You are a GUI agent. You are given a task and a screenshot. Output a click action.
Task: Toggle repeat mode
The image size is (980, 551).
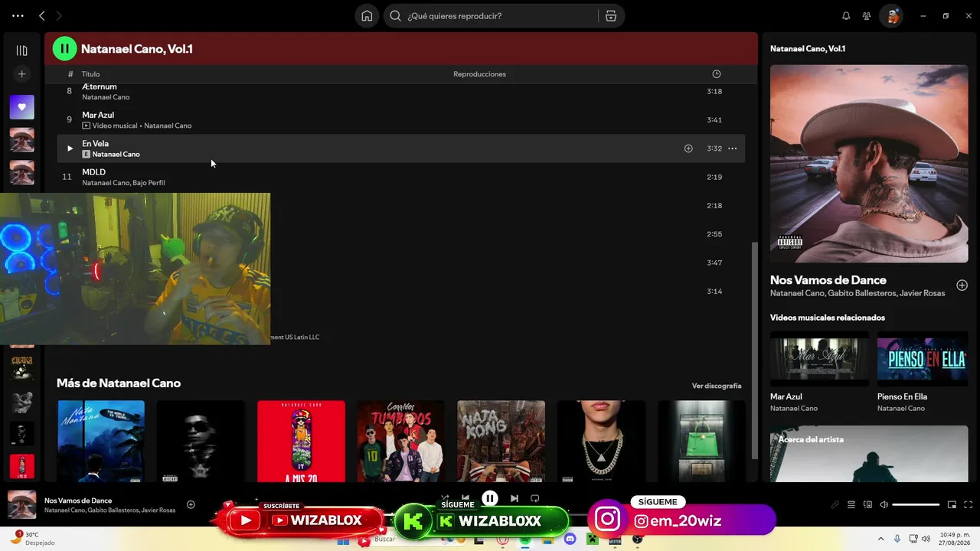coord(535,498)
